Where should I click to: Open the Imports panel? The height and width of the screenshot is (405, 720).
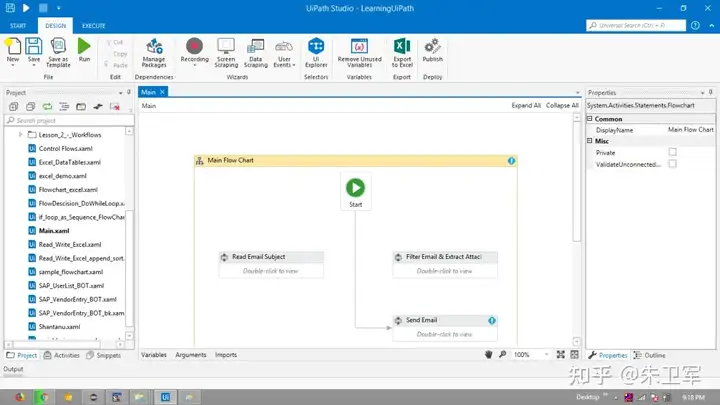coord(226,355)
